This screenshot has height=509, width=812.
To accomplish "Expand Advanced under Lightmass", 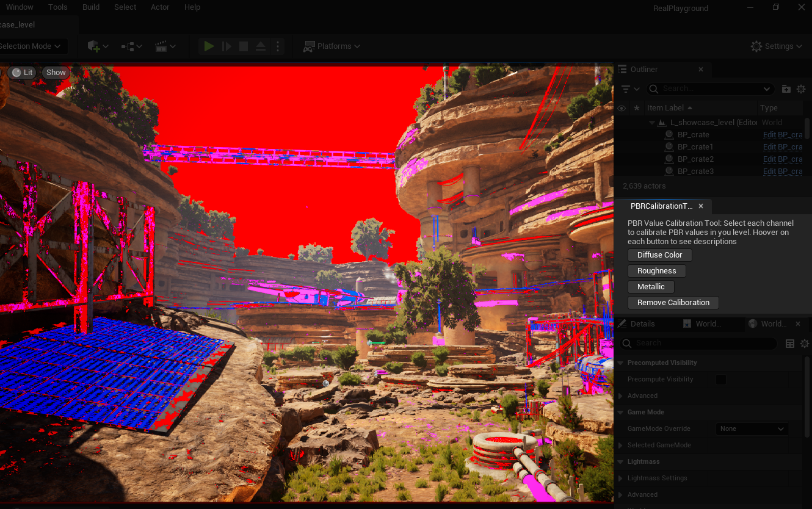I will [x=621, y=495].
